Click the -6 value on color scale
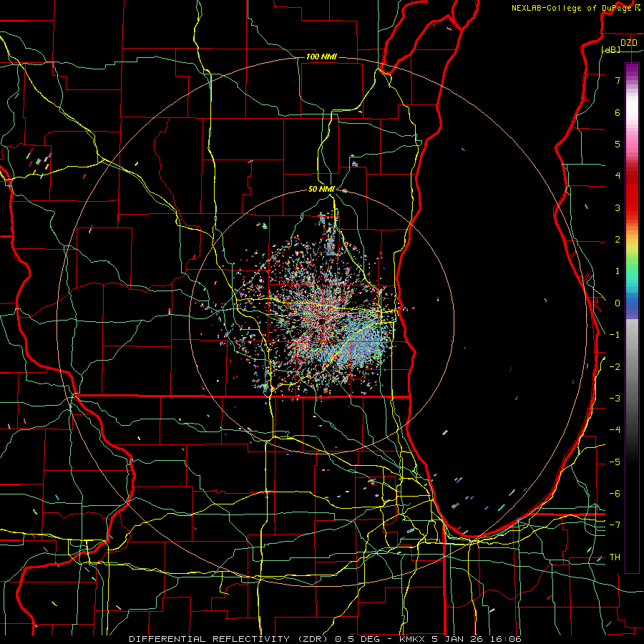Image resolution: width=644 pixels, height=644 pixels. tap(615, 494)
